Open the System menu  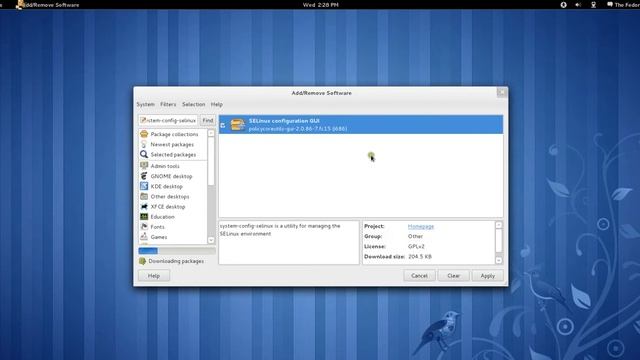pyautogui.click(x=145, y=104)
